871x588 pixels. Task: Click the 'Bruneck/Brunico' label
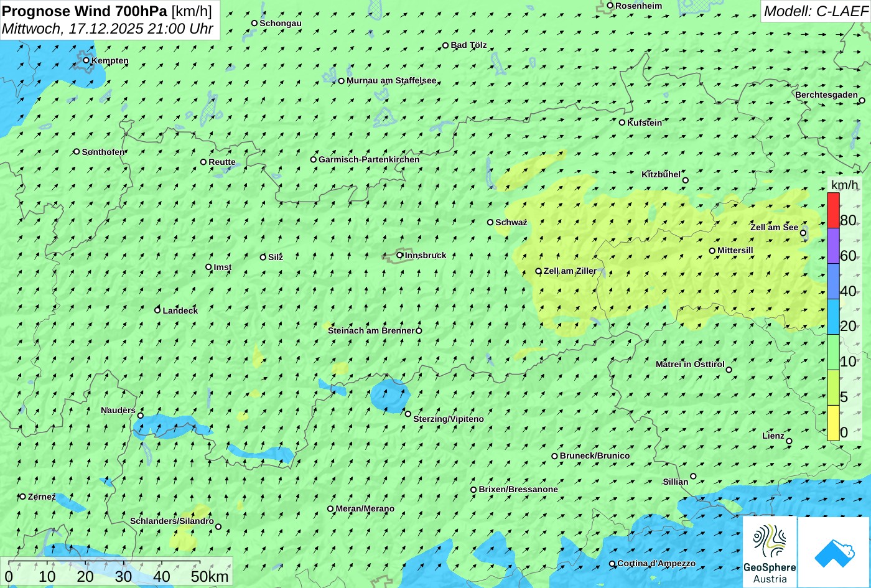click(595, 455)
